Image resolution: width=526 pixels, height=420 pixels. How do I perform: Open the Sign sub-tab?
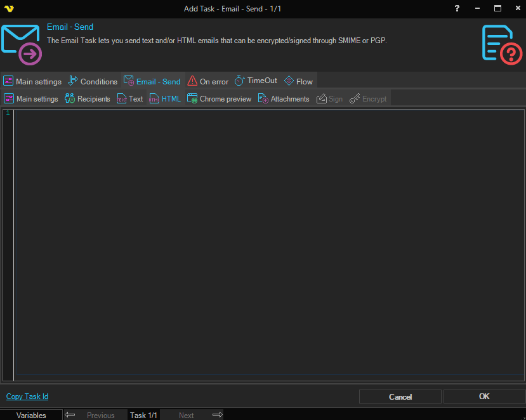pos(330,99)
